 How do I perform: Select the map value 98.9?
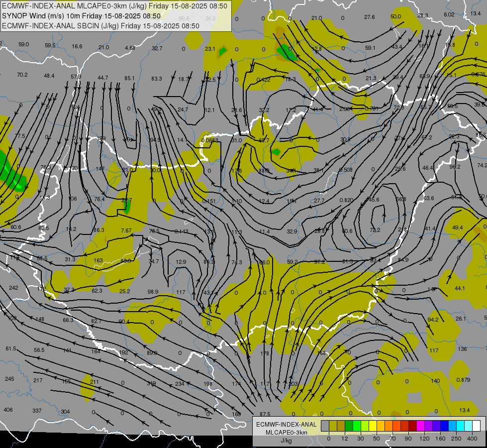153,292
